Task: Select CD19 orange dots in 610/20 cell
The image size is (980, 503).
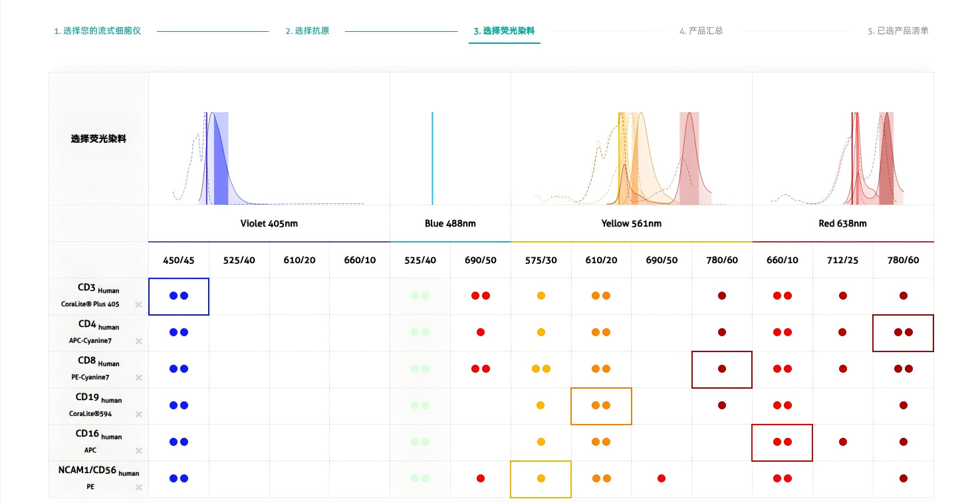Action: coord(601,405)
